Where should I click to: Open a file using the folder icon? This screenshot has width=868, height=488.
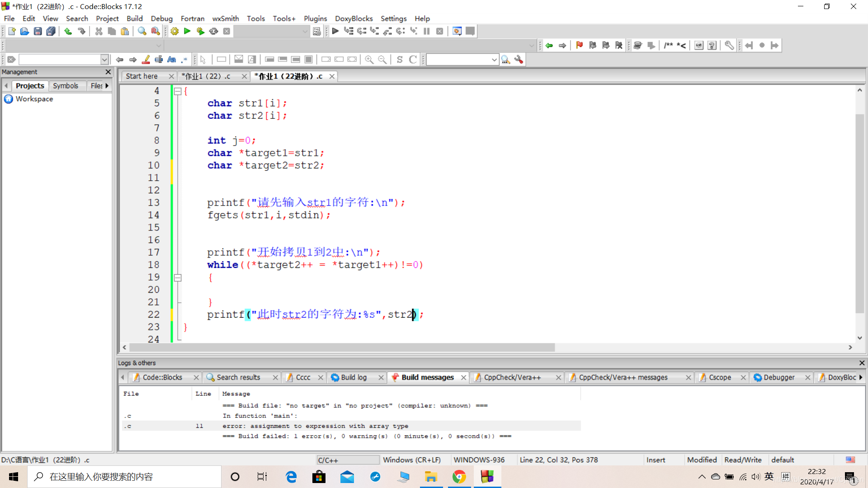(x=24, y=31)
